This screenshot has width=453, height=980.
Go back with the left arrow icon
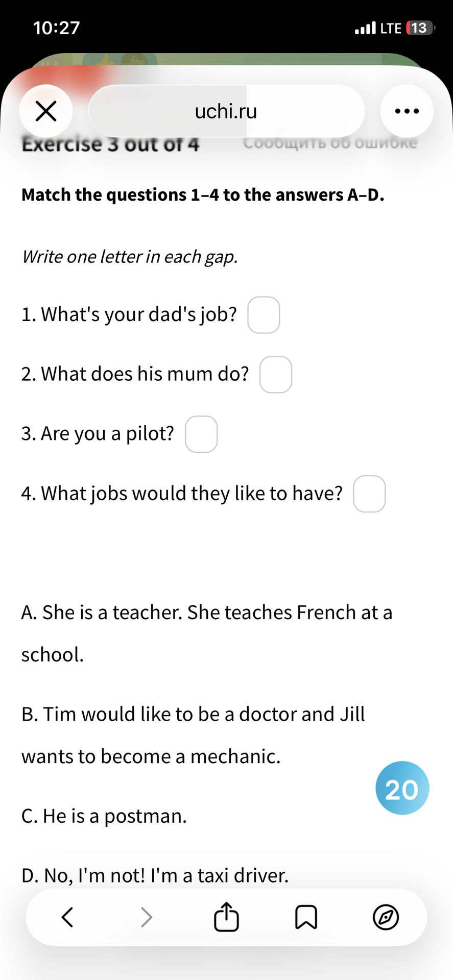coord(67,917)
